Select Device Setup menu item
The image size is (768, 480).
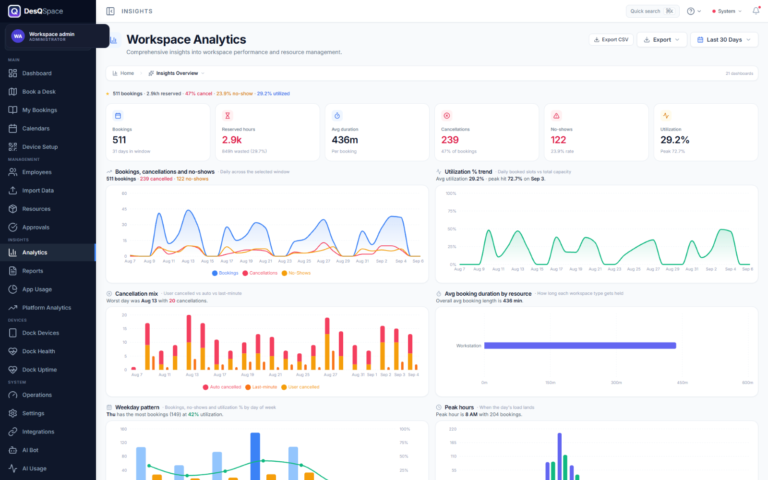pyautogui.click(x=48, y=147)
